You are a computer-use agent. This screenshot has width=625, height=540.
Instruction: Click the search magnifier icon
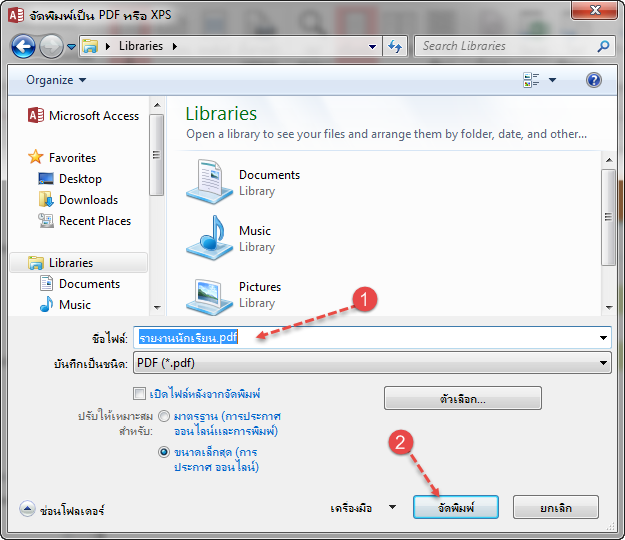tap(603, 46)
